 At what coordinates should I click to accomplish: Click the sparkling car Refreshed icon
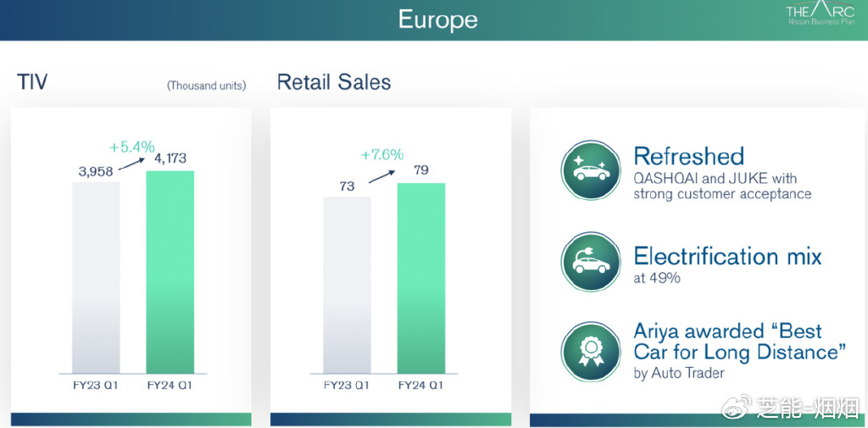(x=591, y=171)
